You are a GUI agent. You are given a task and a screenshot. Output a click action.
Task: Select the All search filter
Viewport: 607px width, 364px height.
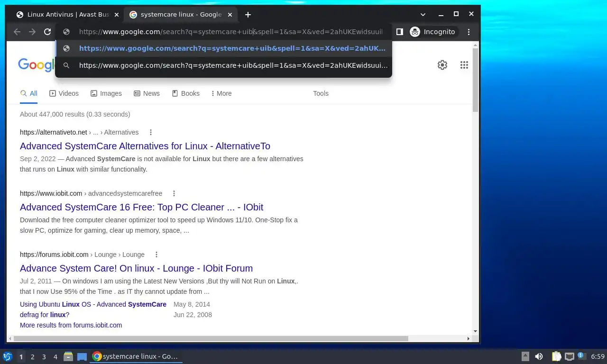pyautogui.click(x=28, y=93)
